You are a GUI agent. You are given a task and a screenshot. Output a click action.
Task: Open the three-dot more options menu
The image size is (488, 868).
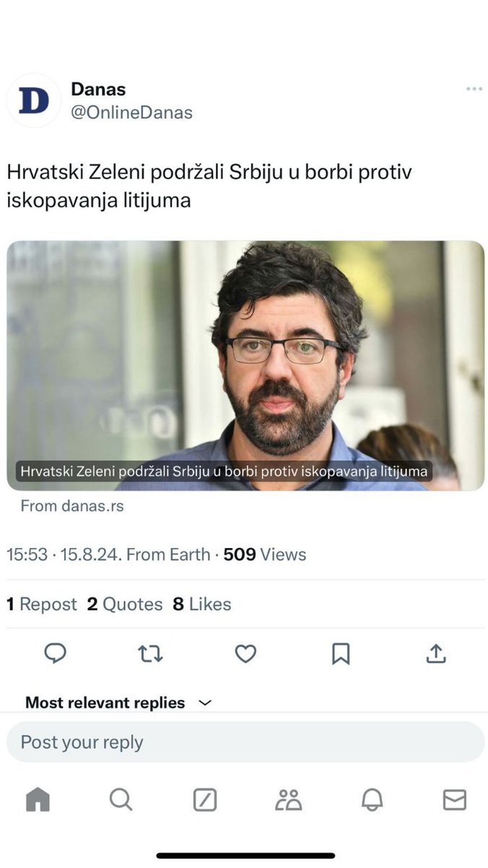point(474,89)
